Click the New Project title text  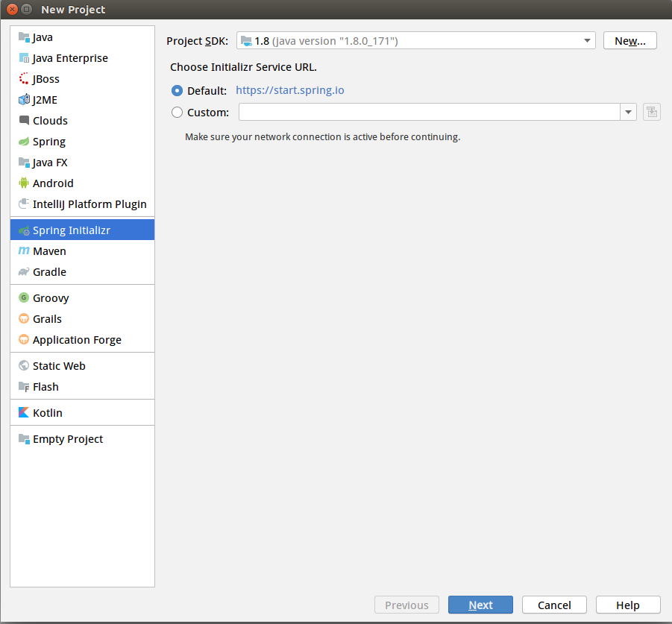[x=73, y=10]
